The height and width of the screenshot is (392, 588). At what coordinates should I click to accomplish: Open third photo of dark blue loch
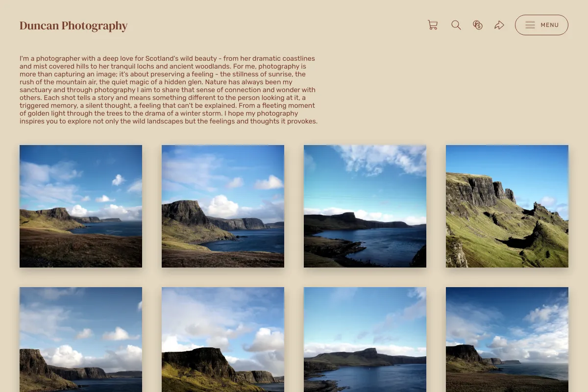(365, 206)
